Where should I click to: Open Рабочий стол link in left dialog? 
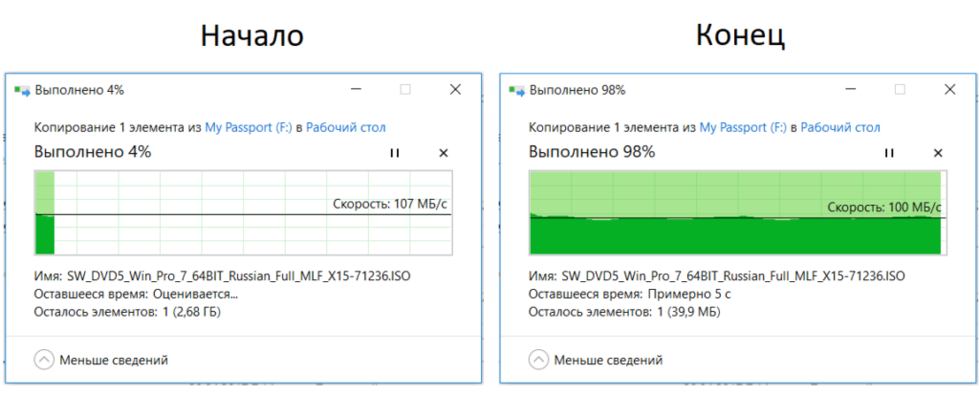tap(346, 128)
